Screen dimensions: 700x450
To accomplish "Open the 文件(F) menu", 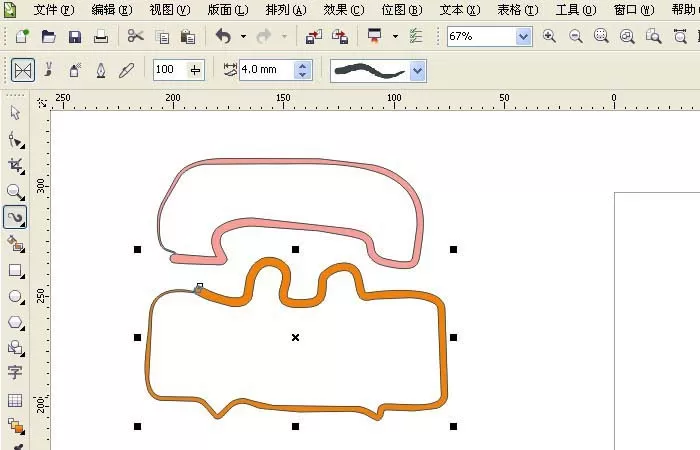I will point(54,9).
